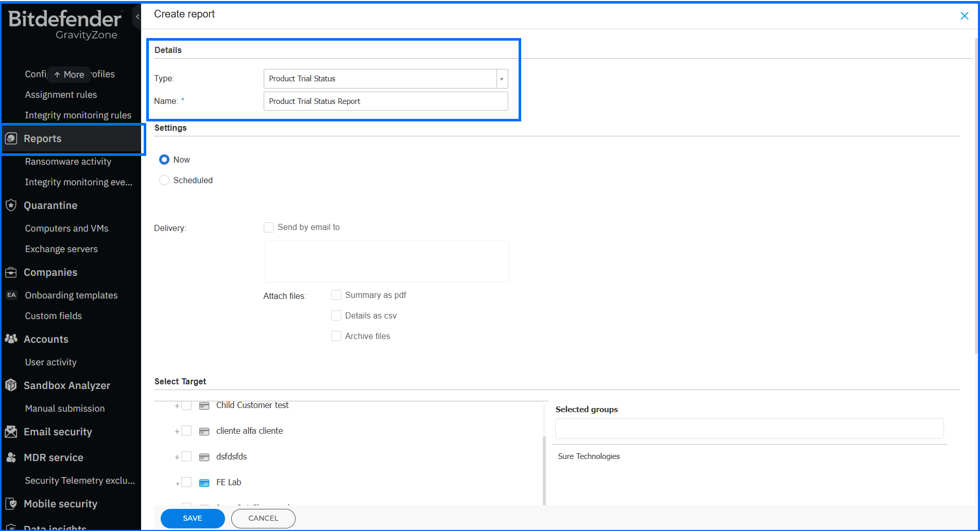Open Integrity monitoring rules page
This screenshot has height=531, width=980.
tap(78, 115)
